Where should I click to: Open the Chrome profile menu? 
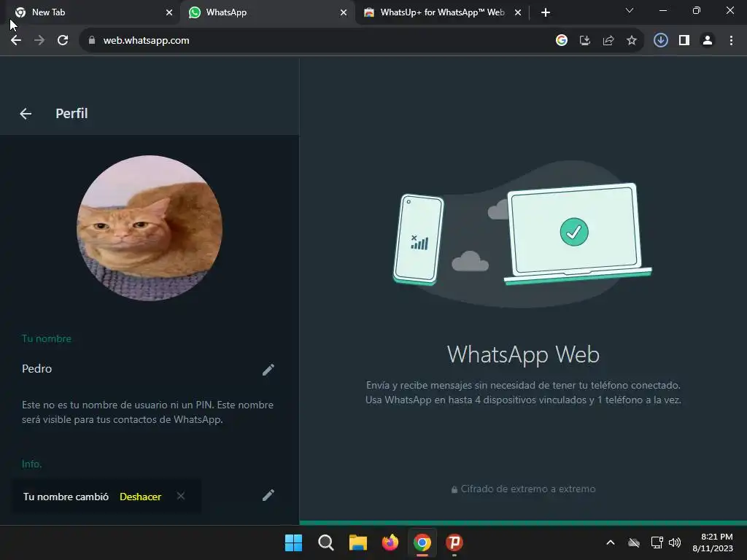coord(708,41)
